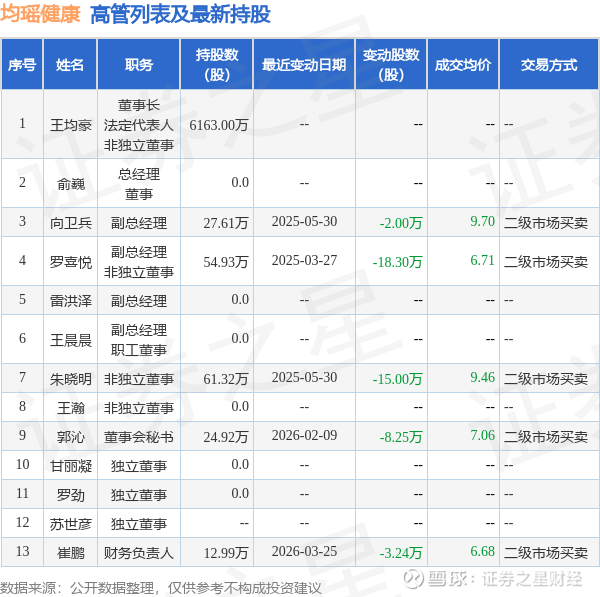Click the 证券之星财经 source label
600x597 pixels.
click(532, 578)
